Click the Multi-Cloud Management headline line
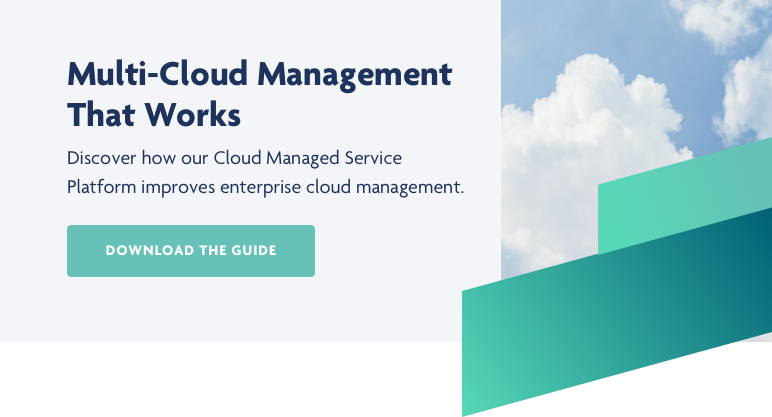 259,75
